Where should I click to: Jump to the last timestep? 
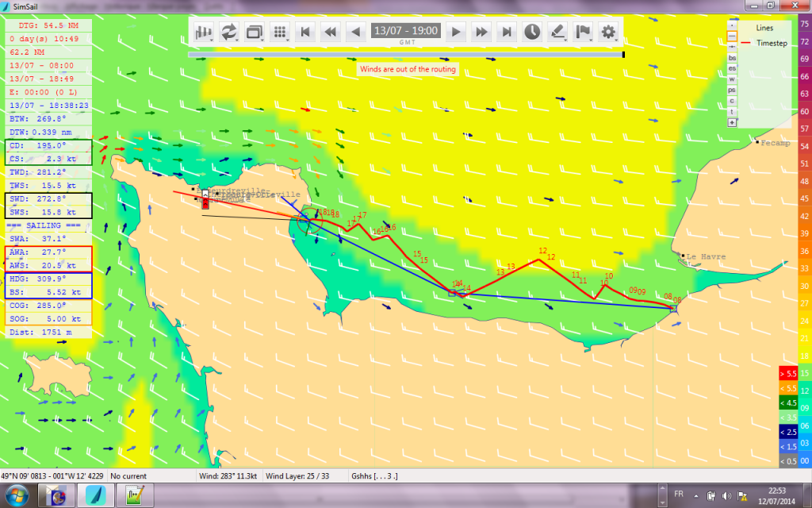507,32
